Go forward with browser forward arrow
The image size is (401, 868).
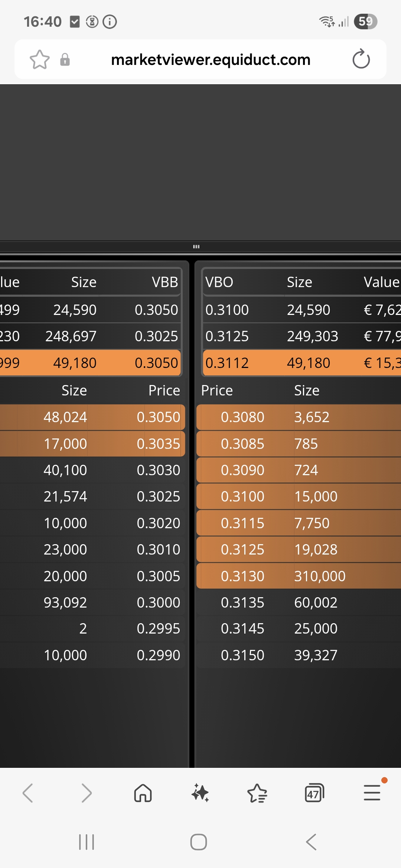coord(86,793)
